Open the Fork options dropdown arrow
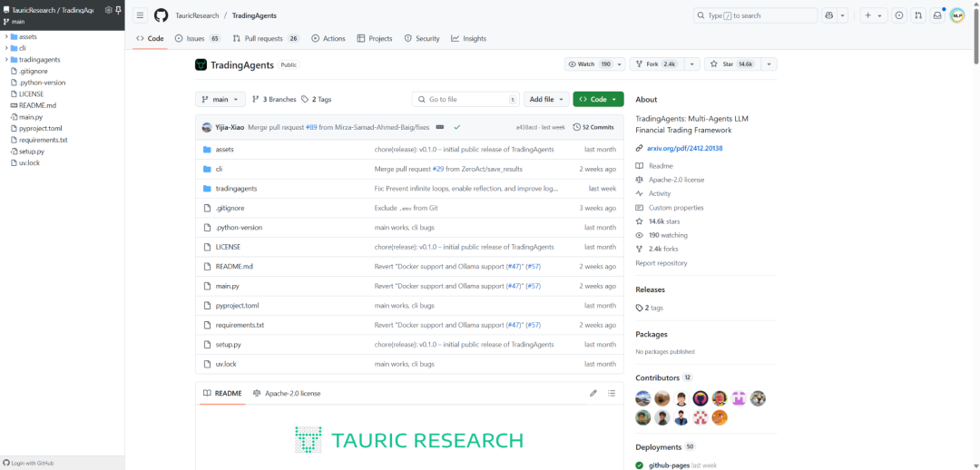Screen dimensions: 980x470 tap(691, 64)
